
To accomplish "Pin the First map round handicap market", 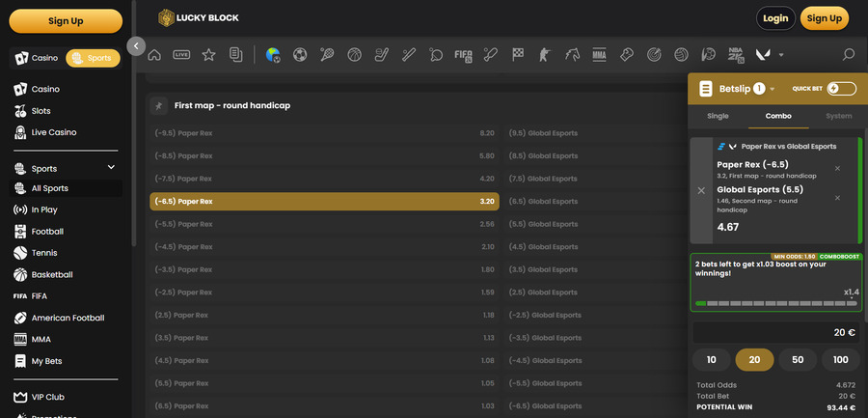I will 159,105.
